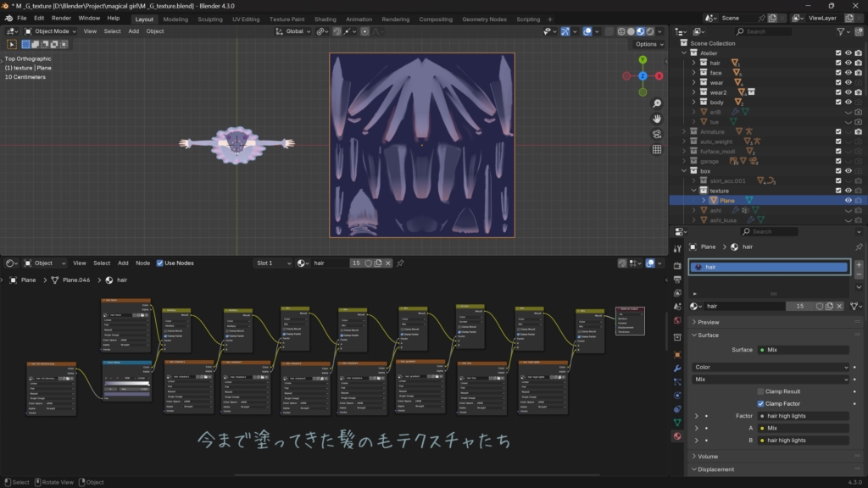Viewport: 868px width, 488px height.
Task: Expand the skirt_acc.001 object in the Outliner
Action: (693, 180)
